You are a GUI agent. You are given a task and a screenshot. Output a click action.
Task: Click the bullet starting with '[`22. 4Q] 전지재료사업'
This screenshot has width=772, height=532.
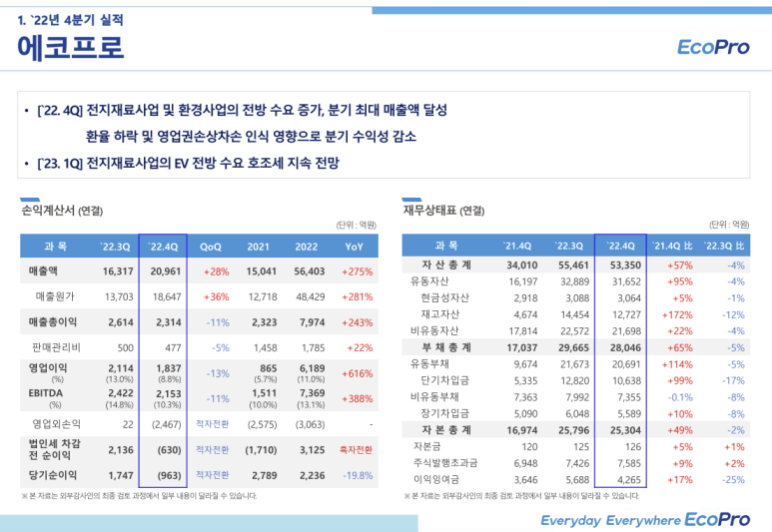[243, 110]
